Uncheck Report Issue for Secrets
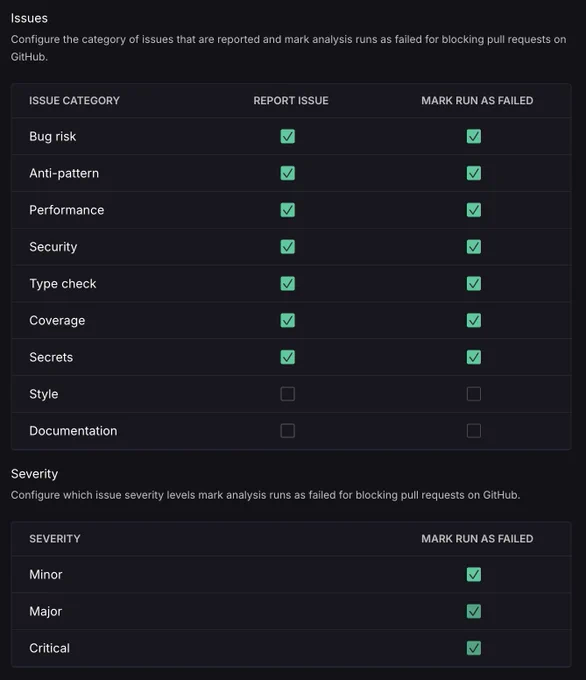This screenshot has width=586, height=680. (x=288, y=357)
